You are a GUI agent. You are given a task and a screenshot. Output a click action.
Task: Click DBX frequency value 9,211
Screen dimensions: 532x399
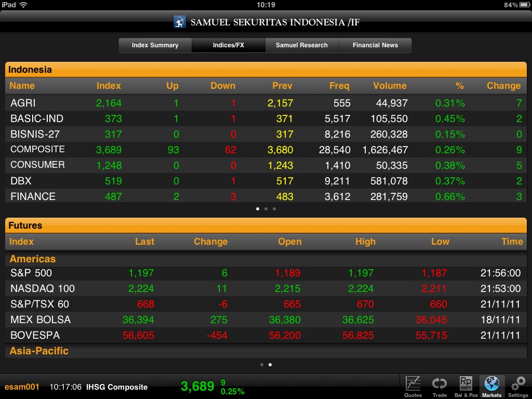click(337, 181)
